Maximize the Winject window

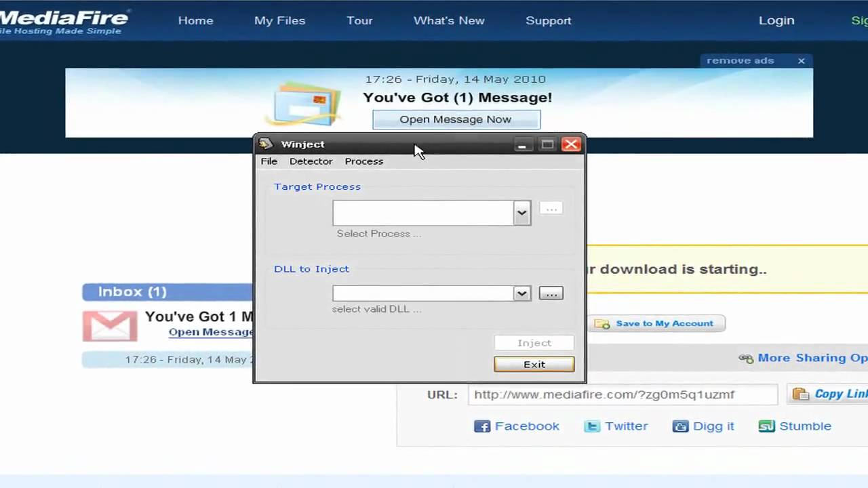point(547,144)
